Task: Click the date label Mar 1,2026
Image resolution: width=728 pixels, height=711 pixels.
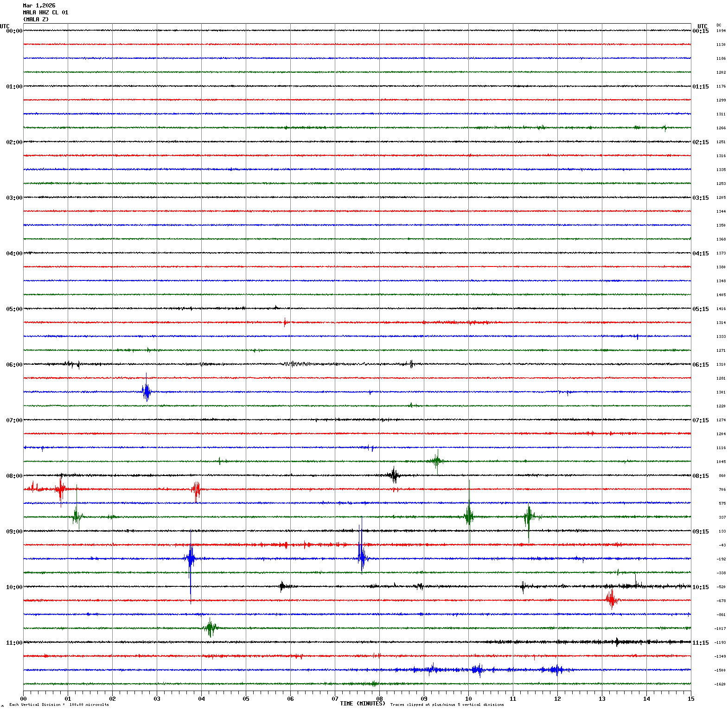Action: [x=39, y=6]
